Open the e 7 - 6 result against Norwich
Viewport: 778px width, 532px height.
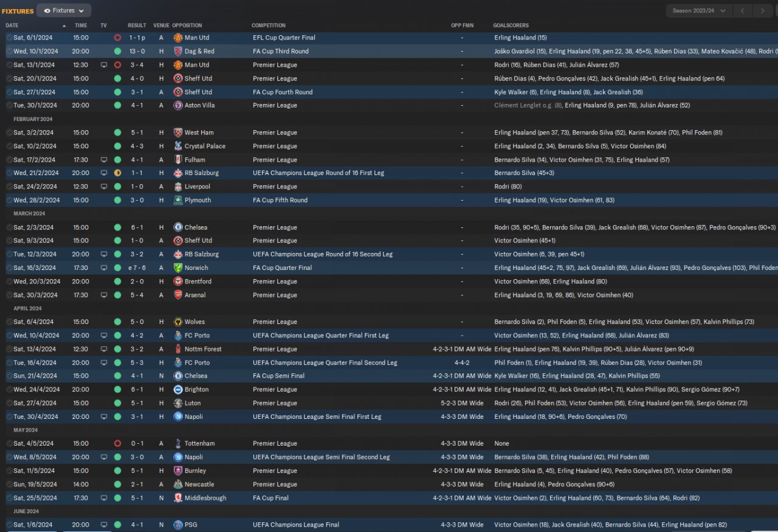coord(136,268)
